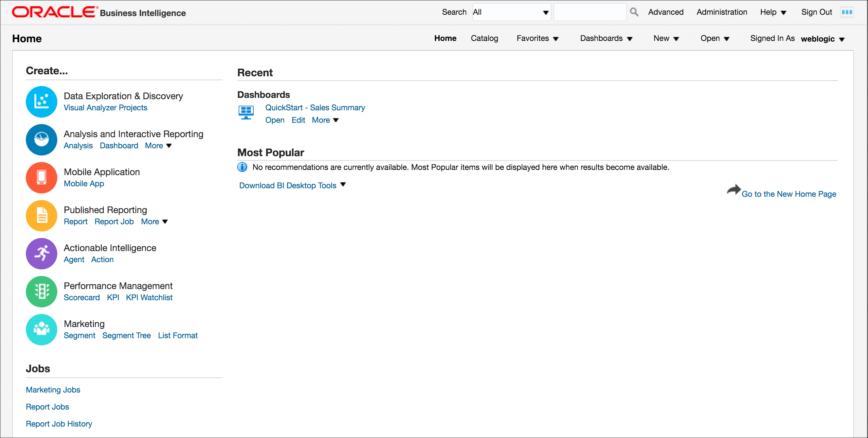Open Marketing Jobs link
Viewport: 868px width, 438px height.
tap(53, 390)
